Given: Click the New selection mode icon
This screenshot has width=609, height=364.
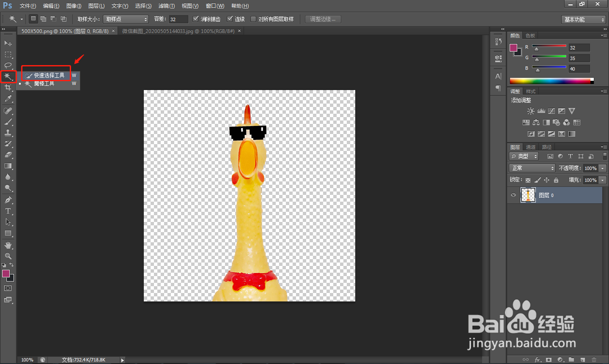Looking at the screenshot, I should point(33,19).
